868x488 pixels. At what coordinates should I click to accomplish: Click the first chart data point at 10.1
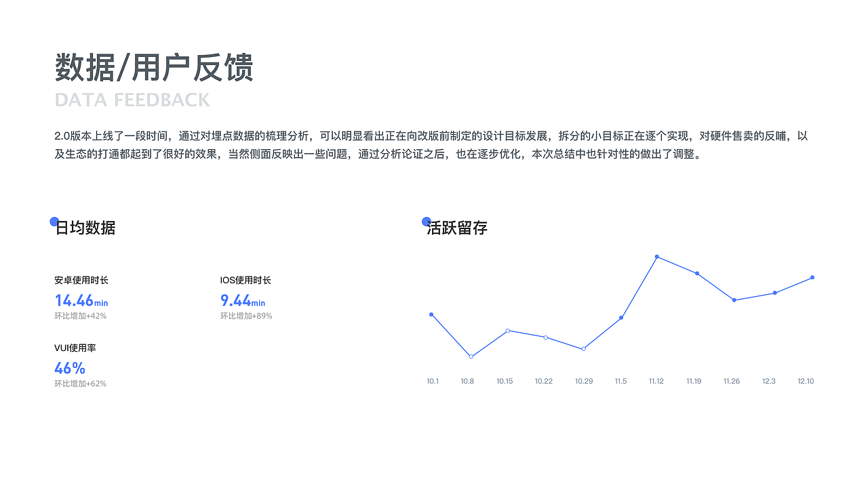pos(431,314)
